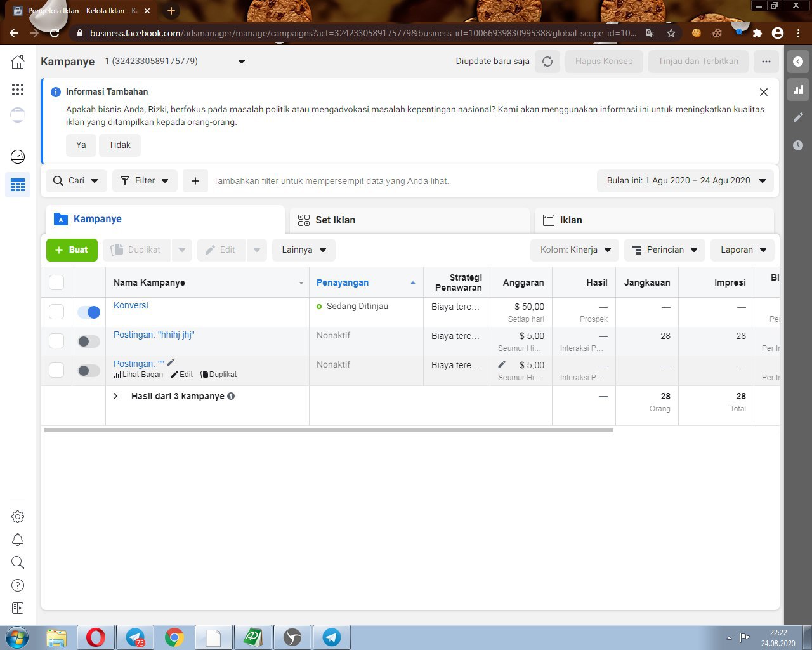Switch to the Kampanye tab
This screenshot has width=812, height=650.
coord(165,219)
